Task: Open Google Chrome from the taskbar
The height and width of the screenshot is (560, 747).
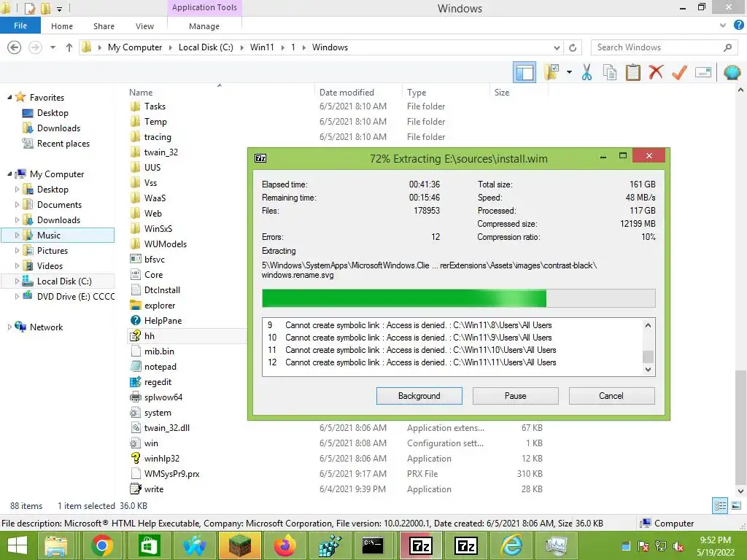Action: click(x=102, y=545)
